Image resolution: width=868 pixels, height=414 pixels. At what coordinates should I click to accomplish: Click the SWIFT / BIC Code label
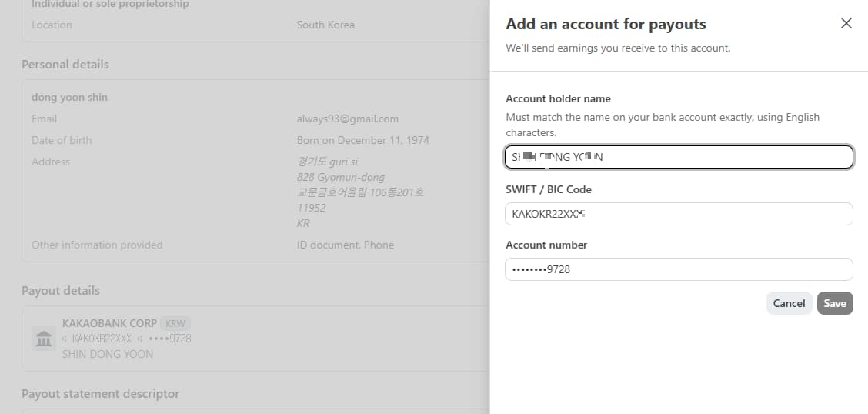point(549,190)
